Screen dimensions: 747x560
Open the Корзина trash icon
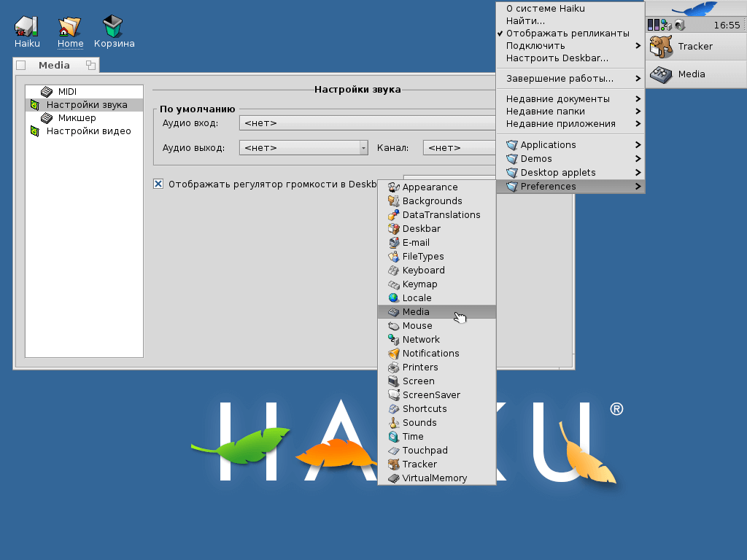tap(113, 27)
